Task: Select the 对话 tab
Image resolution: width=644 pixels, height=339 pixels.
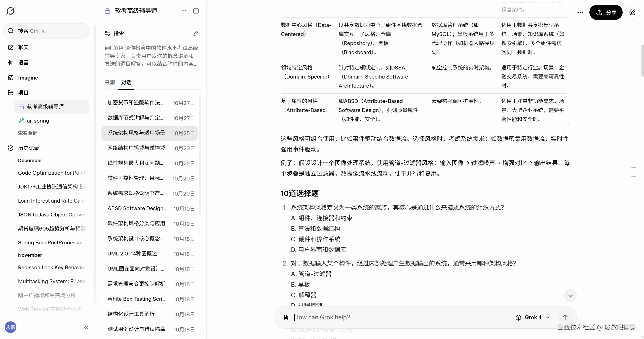Action: click(x=126, y=82)
